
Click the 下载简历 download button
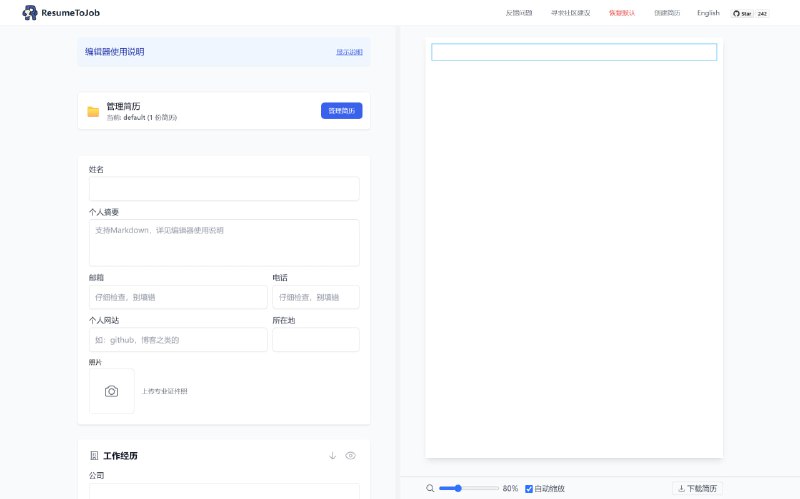(697, 488)
